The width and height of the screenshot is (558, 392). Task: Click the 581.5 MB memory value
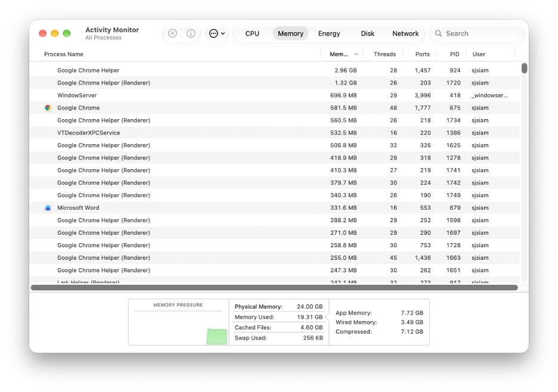click(343, 108)
